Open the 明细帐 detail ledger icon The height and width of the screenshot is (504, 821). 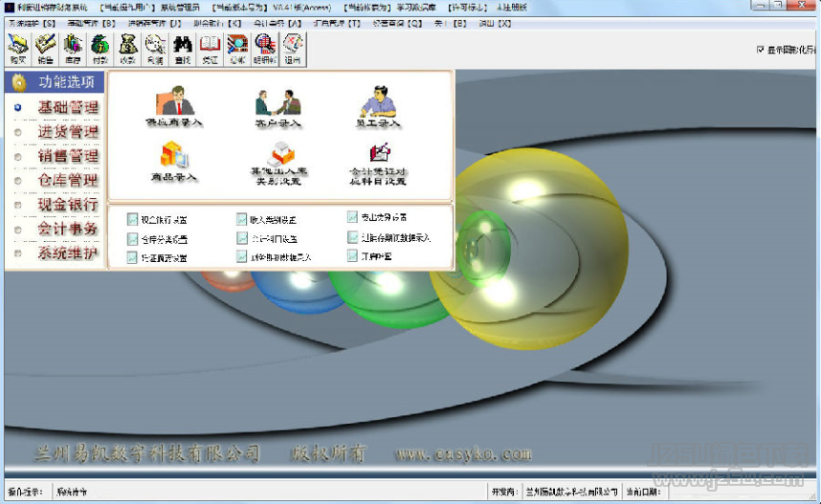(265, 49)
